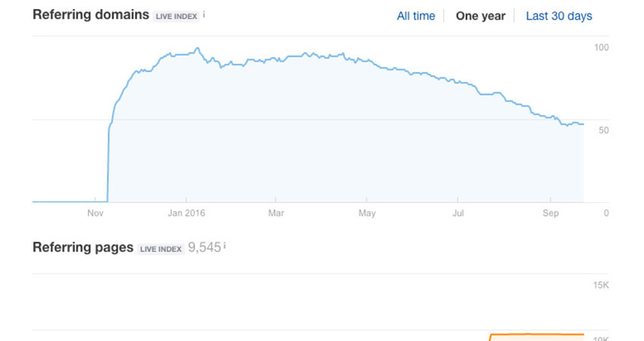The width and height of the screenshot is (644, 341).
Task: Click the 9,545 referring pages count
Action: [x=204, y=248]
